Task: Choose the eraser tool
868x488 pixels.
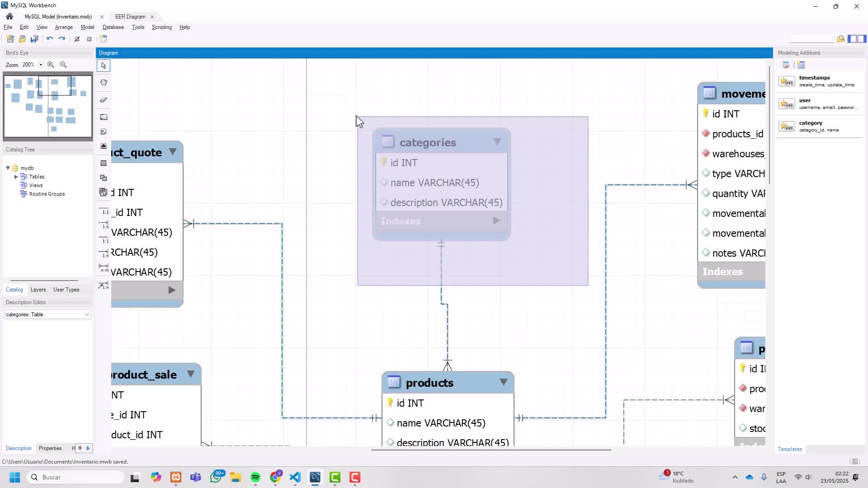Action: 104,100
